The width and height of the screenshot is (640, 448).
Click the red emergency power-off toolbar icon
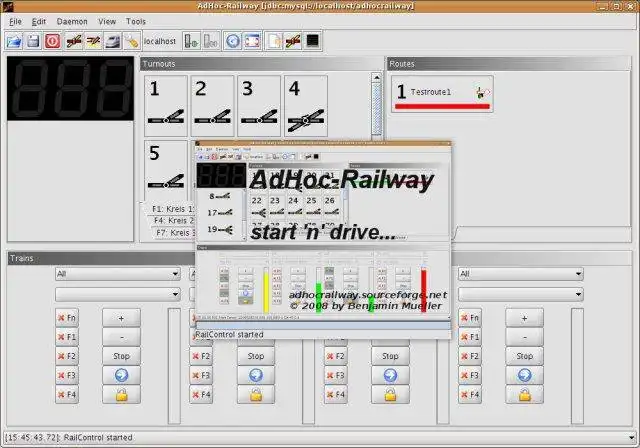(x=53, y=41)
